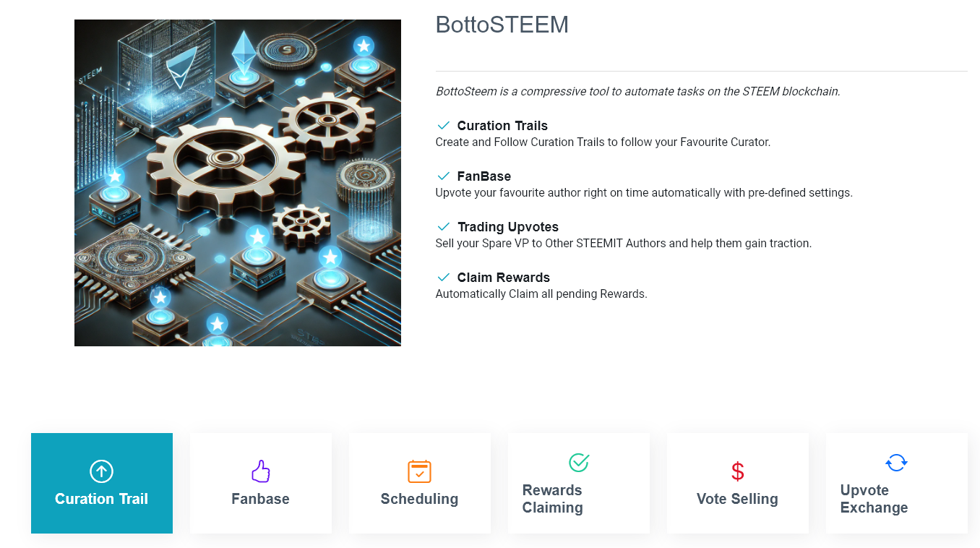This screenshot has height=548, width=980.
Task: Click the checkmark beside Trading Upvotes
Action: point(444,227)
